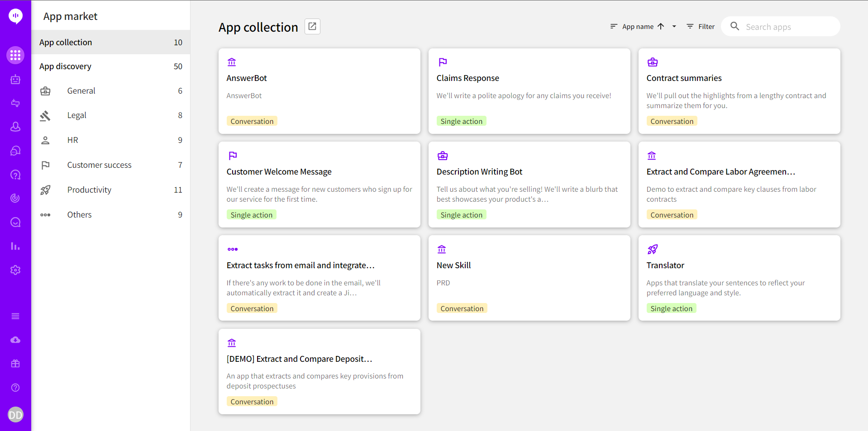Open the DD user avatar

pyautogui.click(x=15, y=415)
